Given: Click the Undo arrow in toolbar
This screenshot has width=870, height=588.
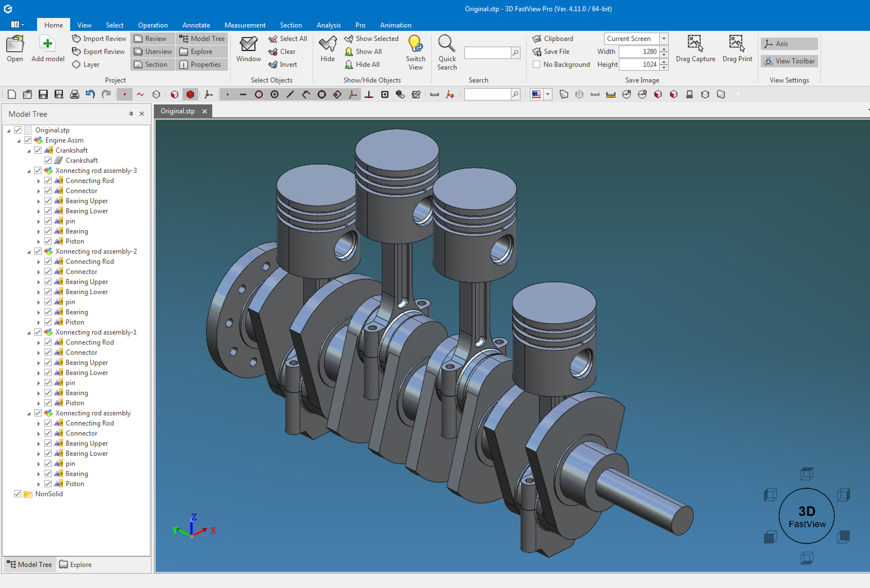Looking at the screenshot, I should (x=90, y=94).
